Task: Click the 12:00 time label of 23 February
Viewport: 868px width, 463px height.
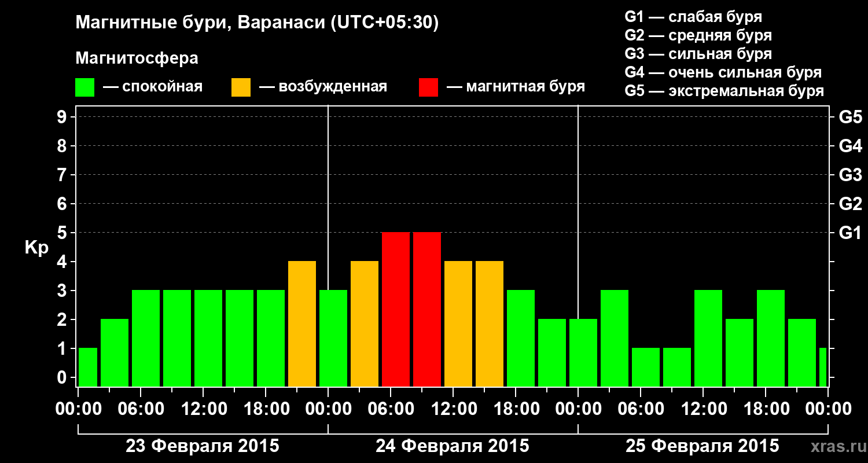Action: (204, 409)
